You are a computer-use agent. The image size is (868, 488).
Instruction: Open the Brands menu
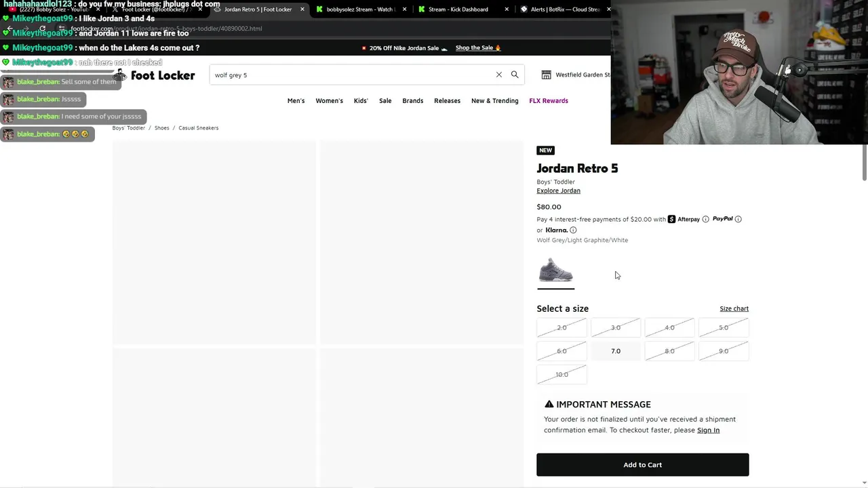pyautogui.click(x=412, y=101)
